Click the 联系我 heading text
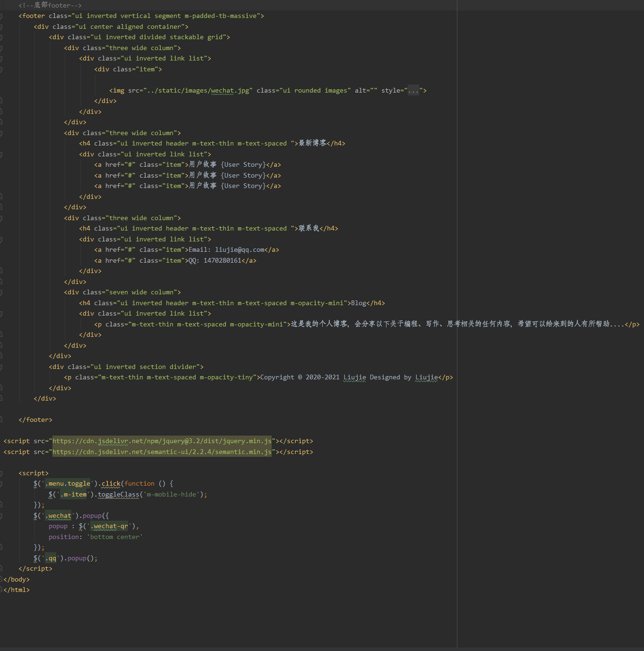This screenshot has height=651, width=644. click(x=309, y=228)
